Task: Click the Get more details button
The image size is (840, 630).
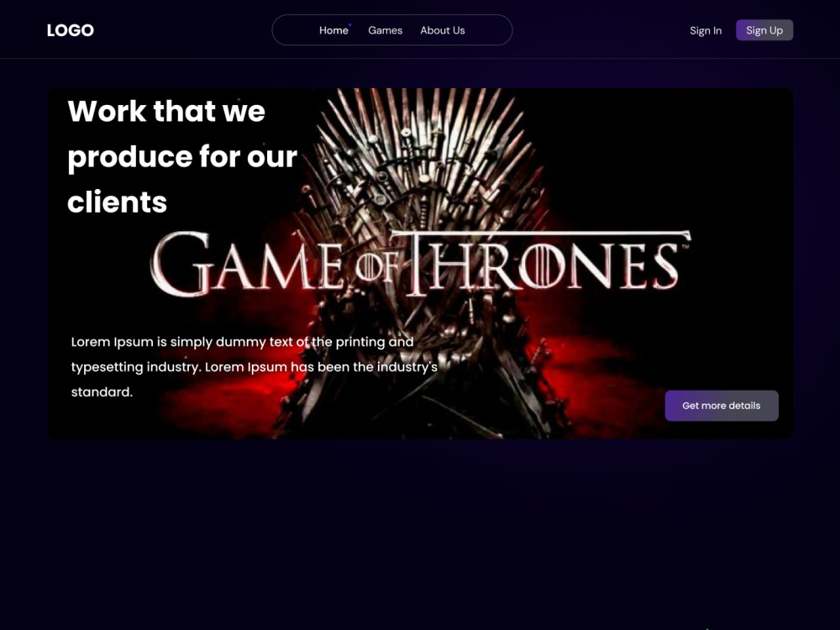Action: tap(721, 406)
